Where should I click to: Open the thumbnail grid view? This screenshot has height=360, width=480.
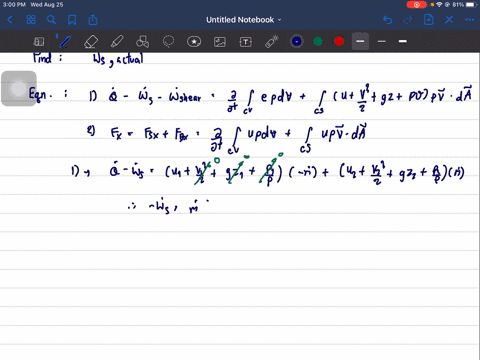31,20
